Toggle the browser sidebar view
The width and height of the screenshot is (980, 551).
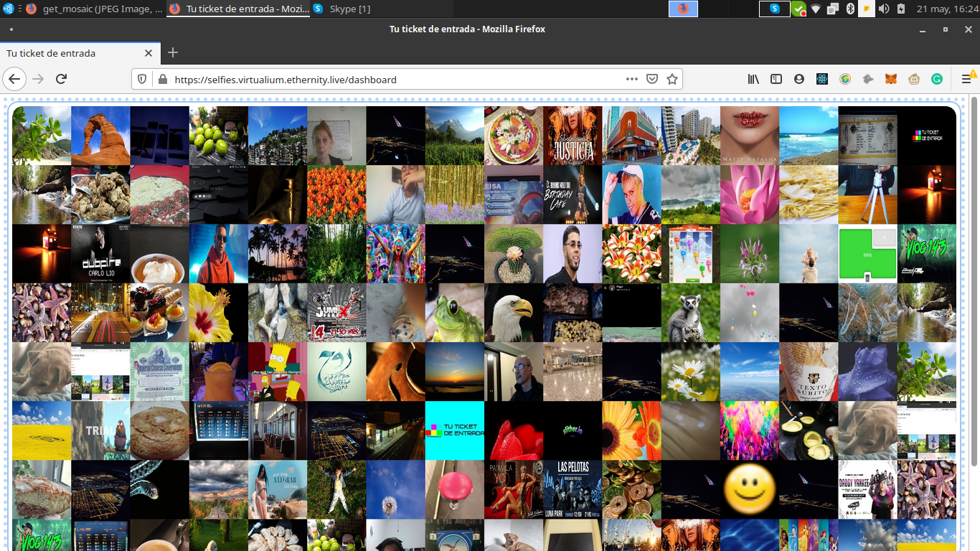[x=776, y=80]
